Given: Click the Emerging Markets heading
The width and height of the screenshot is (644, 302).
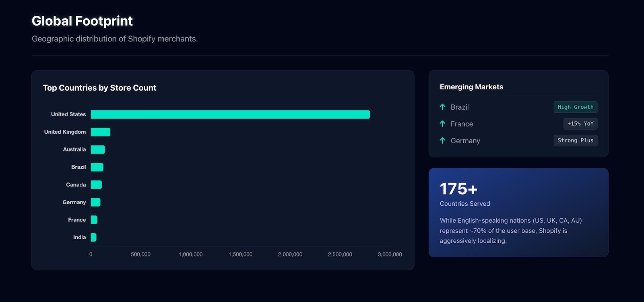Looking at the screenshot, I should (471, 87).
